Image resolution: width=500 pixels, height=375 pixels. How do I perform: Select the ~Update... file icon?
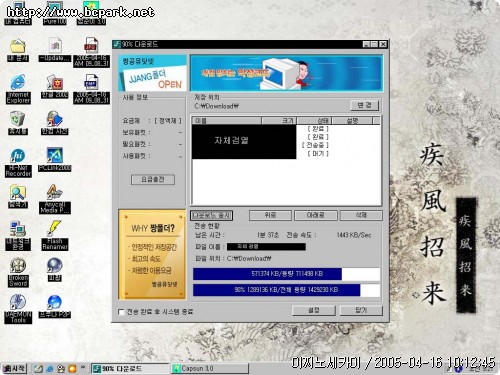click(55, 50)
